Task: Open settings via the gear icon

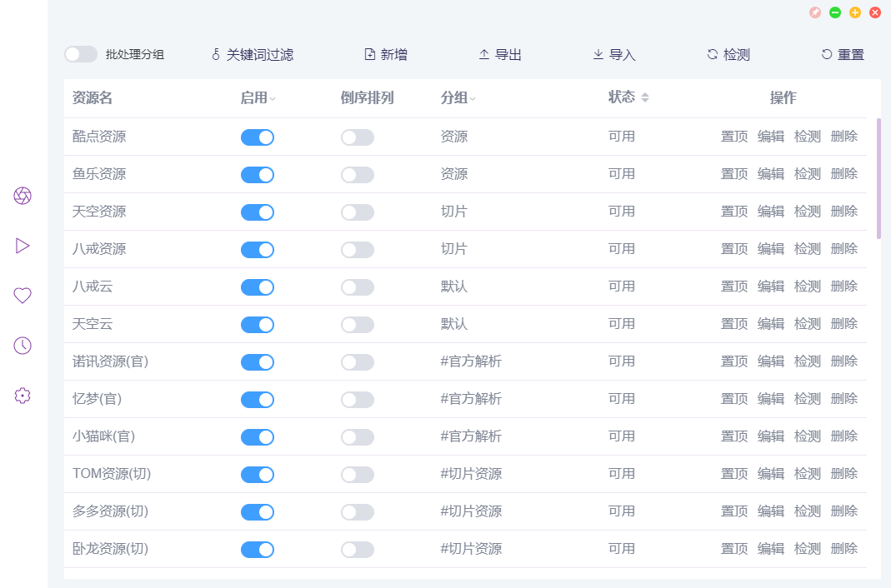Action: pos(23,396)
